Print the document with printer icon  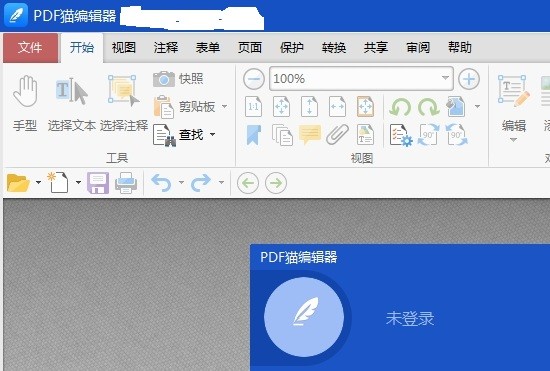pyautogui.click(x=126, y=183)
